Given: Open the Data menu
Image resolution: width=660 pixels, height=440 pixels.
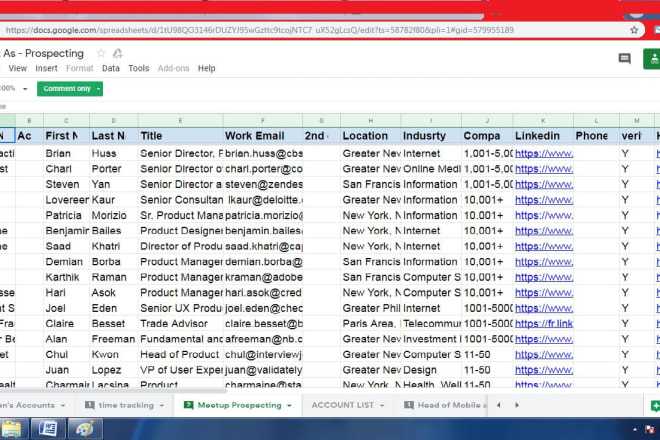Looking at the screenshot, I should coord(111,68).
